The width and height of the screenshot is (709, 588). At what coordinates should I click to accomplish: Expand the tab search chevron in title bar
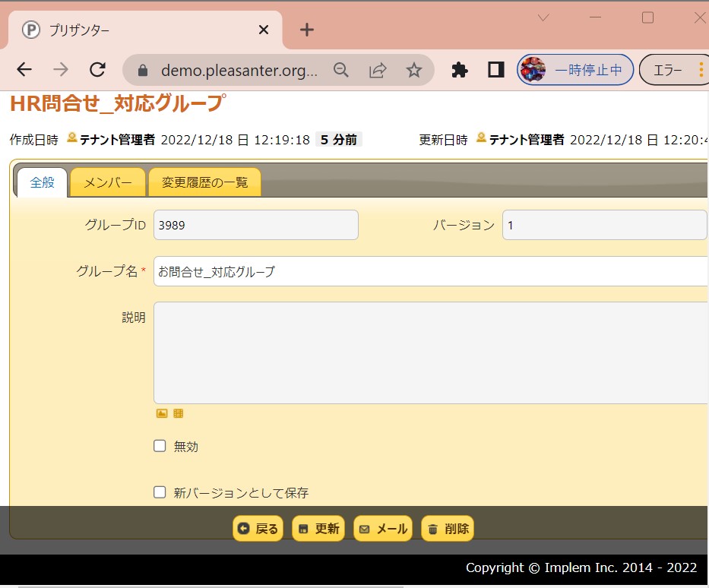543,17
